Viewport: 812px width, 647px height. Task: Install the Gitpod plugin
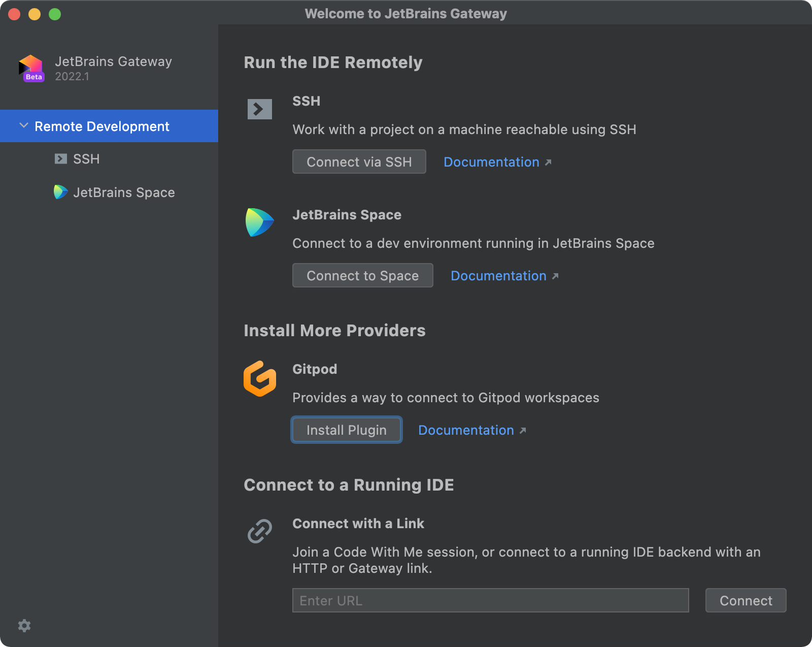click(x=347, y=430)
